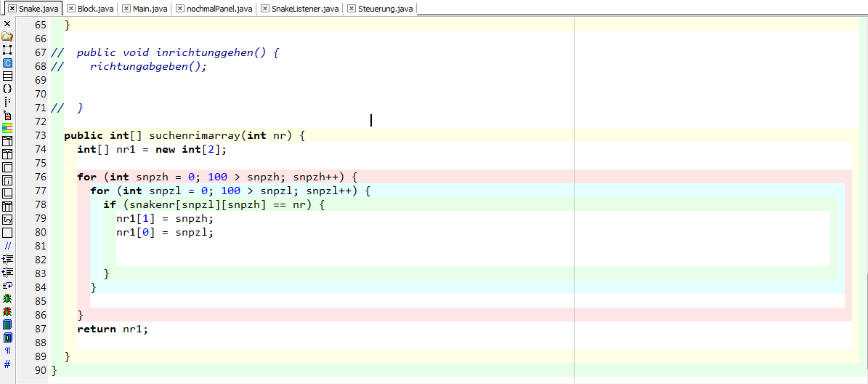Place cursor on empty line 81
Viewport: 868px width, 384px height.
[x=291, y=246]
